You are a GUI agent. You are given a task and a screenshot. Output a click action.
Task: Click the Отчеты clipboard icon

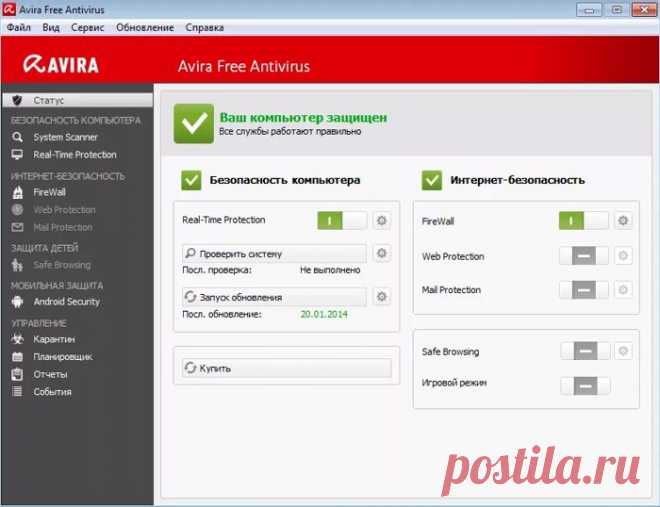17,374
